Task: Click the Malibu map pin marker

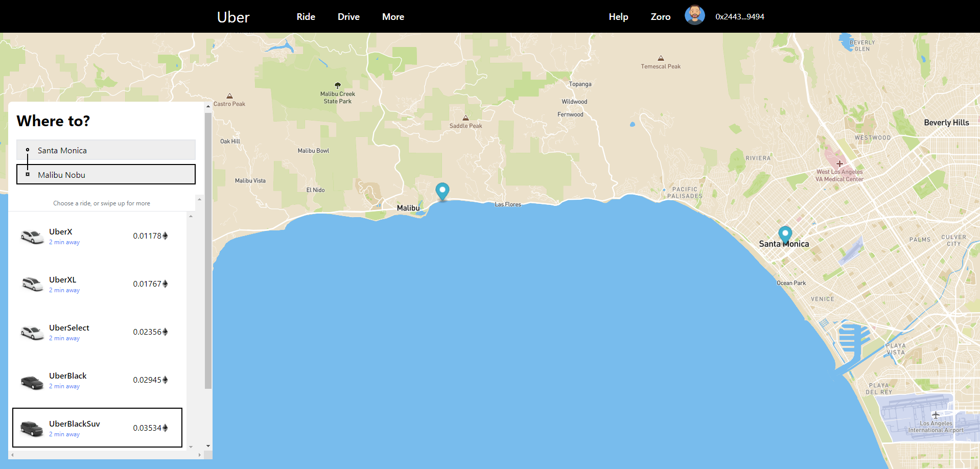Action: coord(442,191)
